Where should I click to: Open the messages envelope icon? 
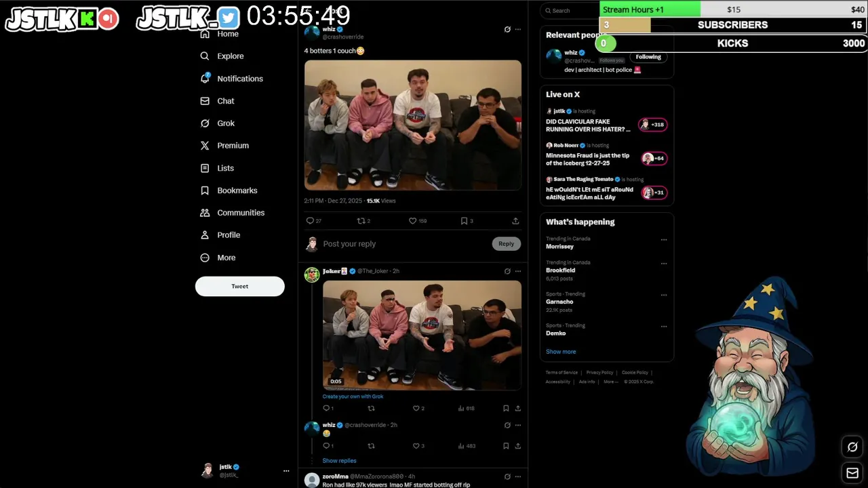pos(852,473)
